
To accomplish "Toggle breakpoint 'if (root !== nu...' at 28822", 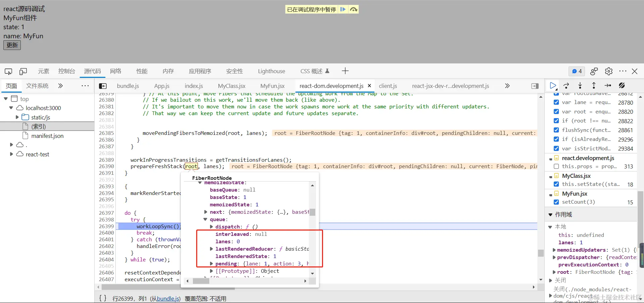I will pyautogui.click(x=556, y=121).
